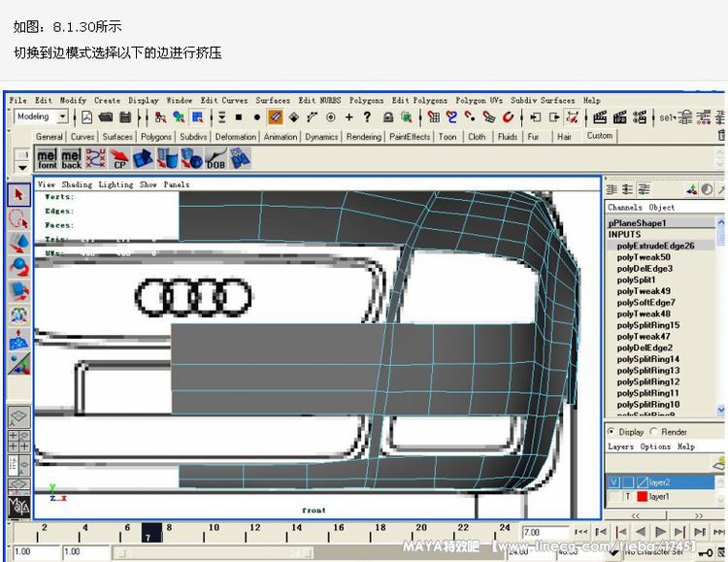Select the layer2 row
The height and width of the screenshot is (562, 728).
[x=661, y=482]
